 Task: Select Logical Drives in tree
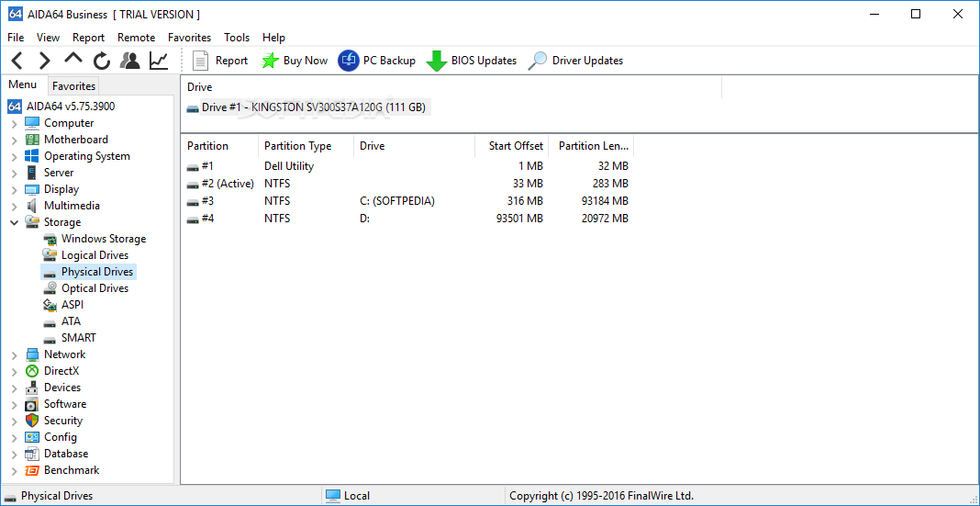[95, 255]
